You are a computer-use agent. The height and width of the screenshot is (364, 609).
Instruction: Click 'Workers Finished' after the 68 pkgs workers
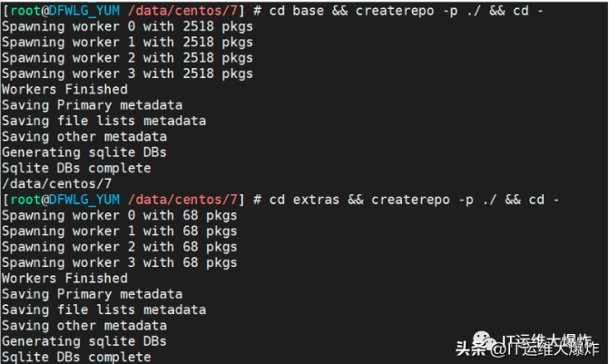point(64,278)
